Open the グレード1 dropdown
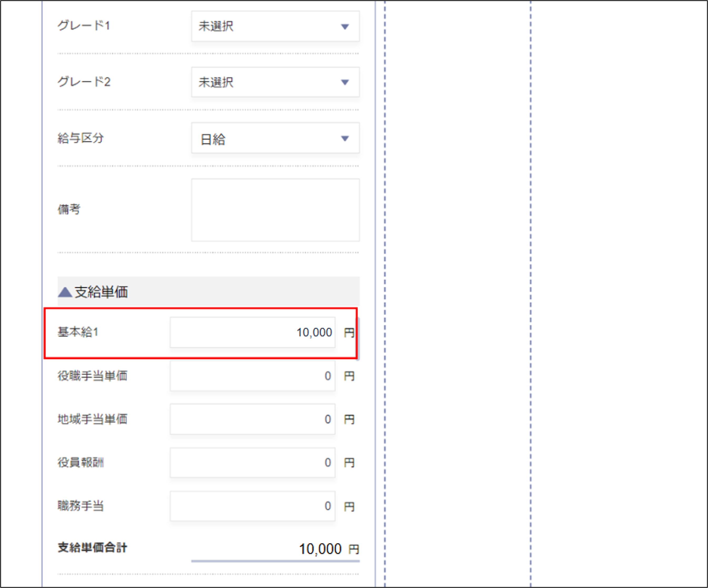The width and height of the screenshot is (708, 588). point(275,26)
